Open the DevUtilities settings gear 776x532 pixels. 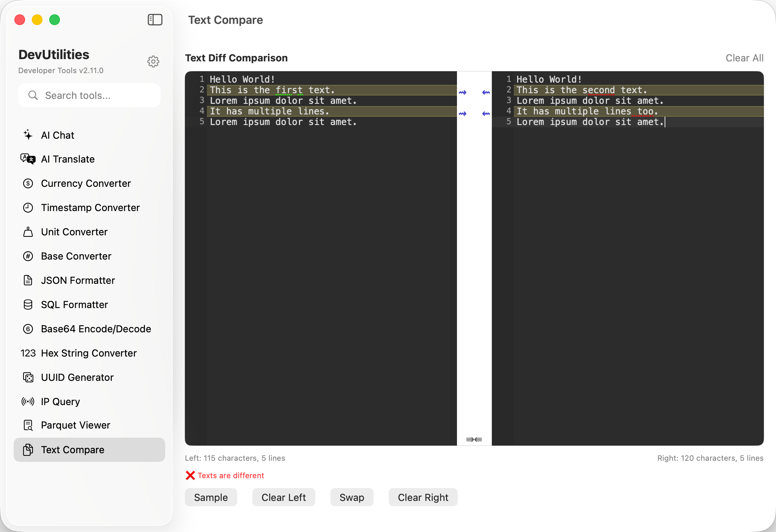click(153, 61)
